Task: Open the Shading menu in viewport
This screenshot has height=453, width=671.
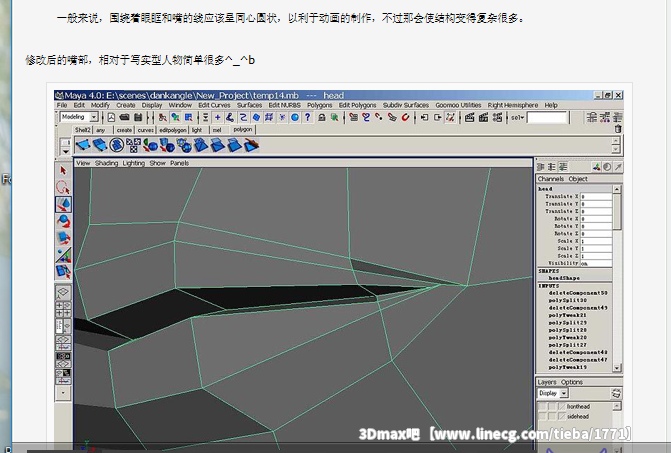Action: [x=105, y=162]
